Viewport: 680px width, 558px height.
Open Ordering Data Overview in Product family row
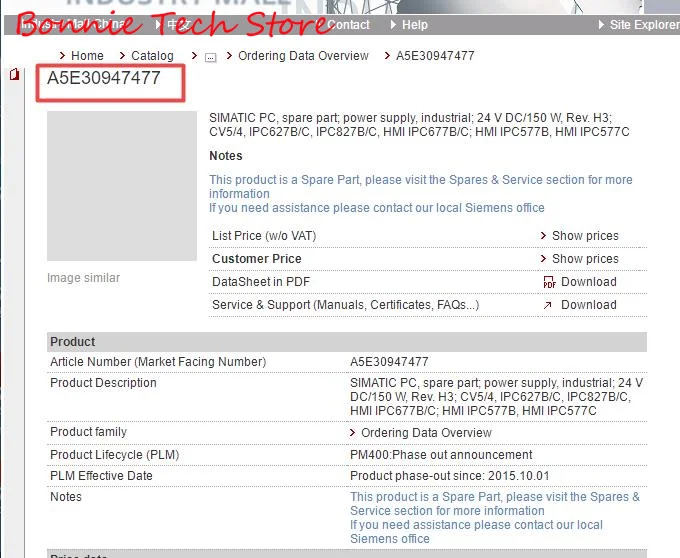(426, 432)
